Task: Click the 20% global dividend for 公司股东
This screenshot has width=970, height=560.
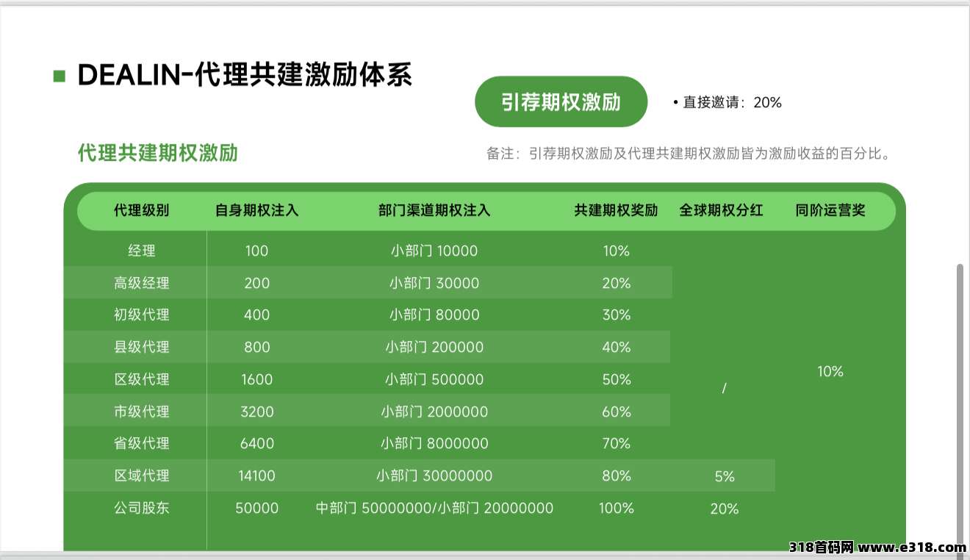Action: pos(724,509)
